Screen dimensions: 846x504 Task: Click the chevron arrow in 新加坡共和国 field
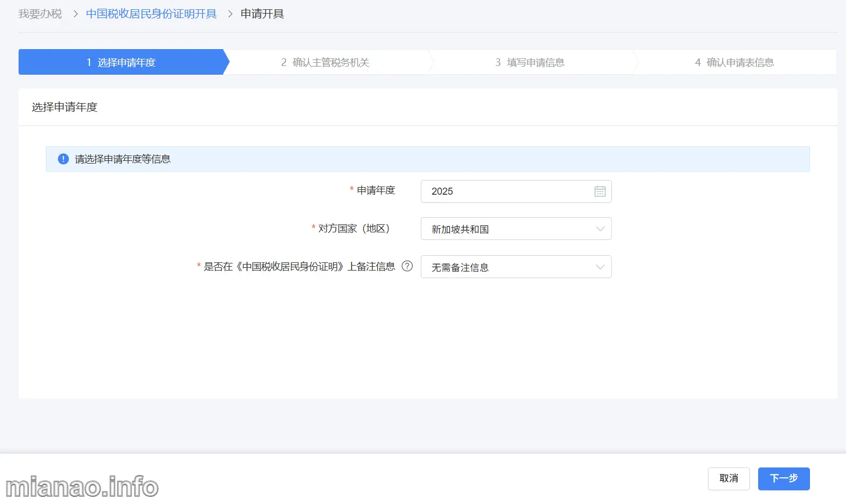click(600, 229)
